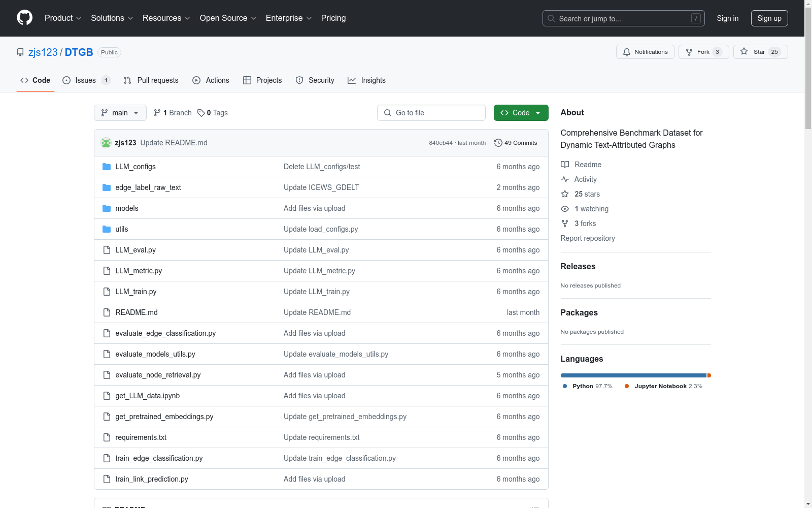812x508 pixels.
Task: Open the zjs123 owner link
Action: pyautogui.click(x=43, y=52)
